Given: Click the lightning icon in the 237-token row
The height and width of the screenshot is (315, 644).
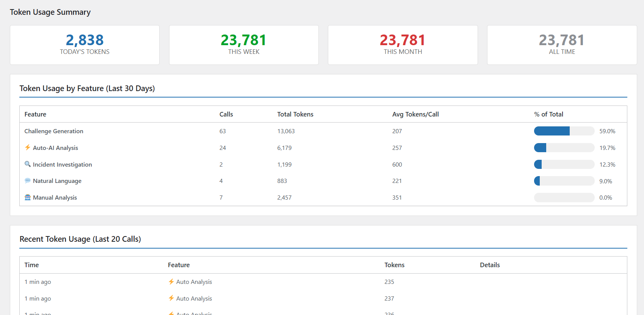Looking at the screenshot, I should pos(171,298).
